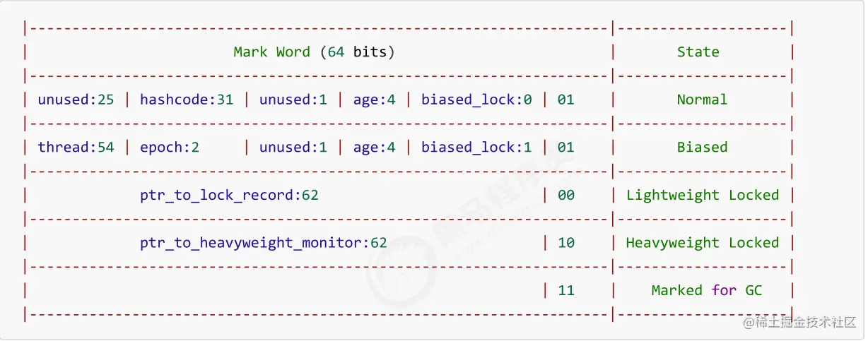Select ptr_to_heavyweight_monitor:62 text
The height and width of the screenshot is (341, 868).
[x=264, y=243]
